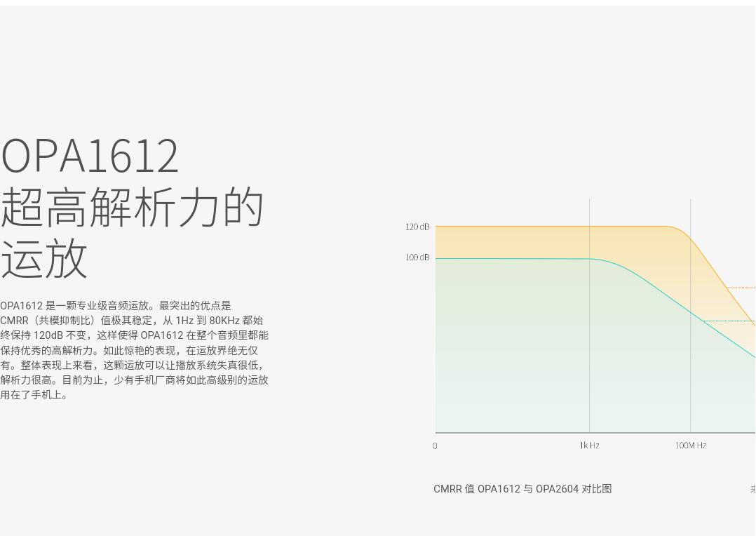Click the partially visible 来 text at right edge
The width and height of the screenshot is (756, 536).
[x=752, y=489]
